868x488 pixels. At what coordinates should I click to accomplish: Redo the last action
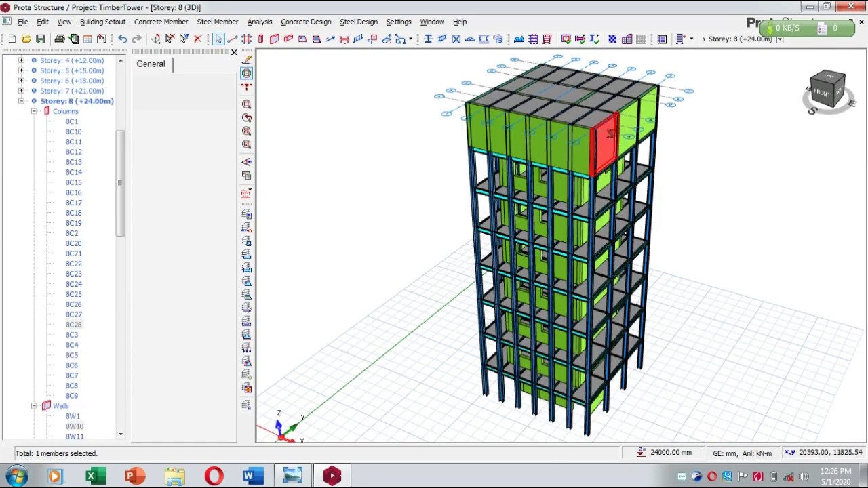(x=136, y=39)
